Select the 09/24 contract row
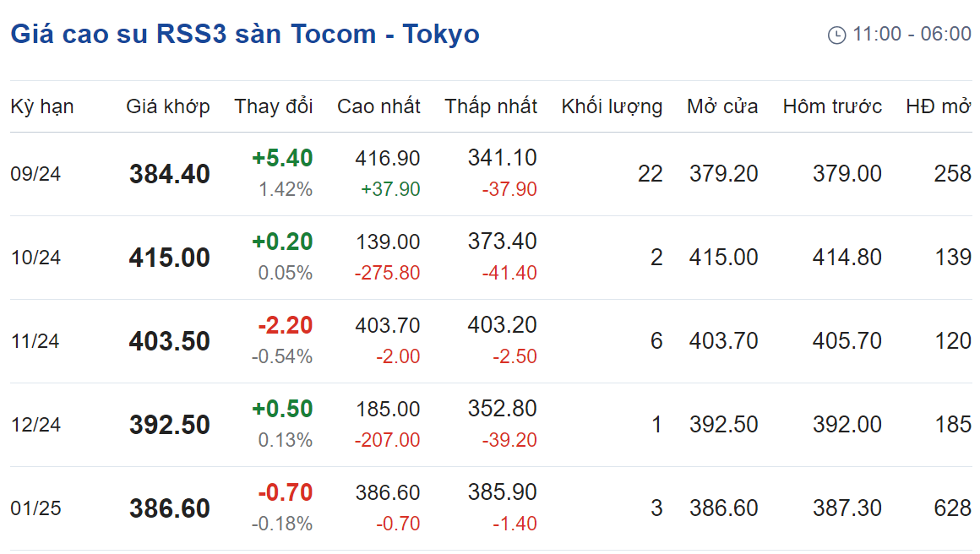Image resolution: width=980 pixels, height=554 pixels. 491,174
